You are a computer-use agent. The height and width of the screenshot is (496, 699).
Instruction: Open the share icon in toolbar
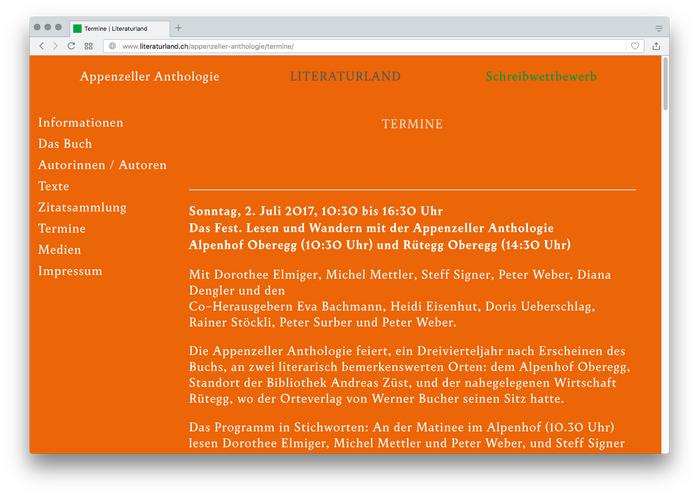[x=656, y=46]
